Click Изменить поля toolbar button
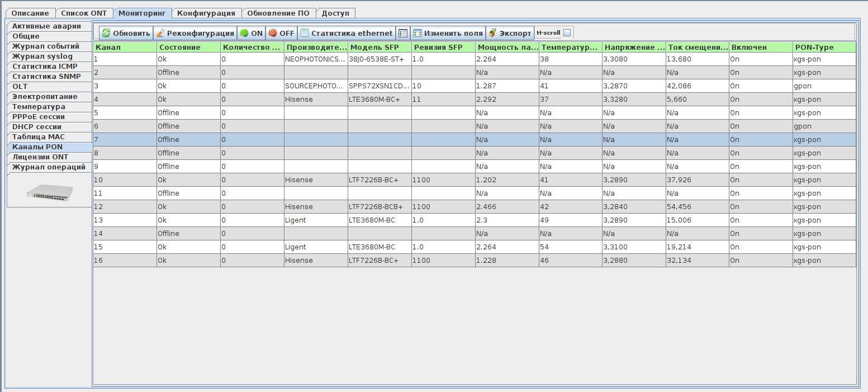This screenshot has width=868, height=392. [x=447, y=33]
